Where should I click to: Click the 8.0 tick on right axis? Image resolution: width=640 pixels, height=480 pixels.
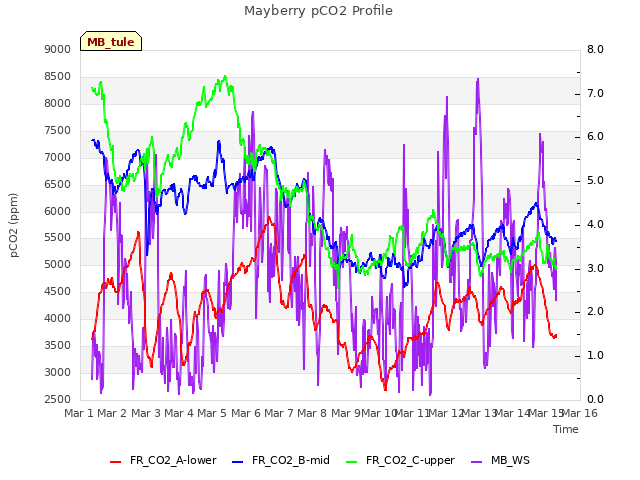pos(595,49)
